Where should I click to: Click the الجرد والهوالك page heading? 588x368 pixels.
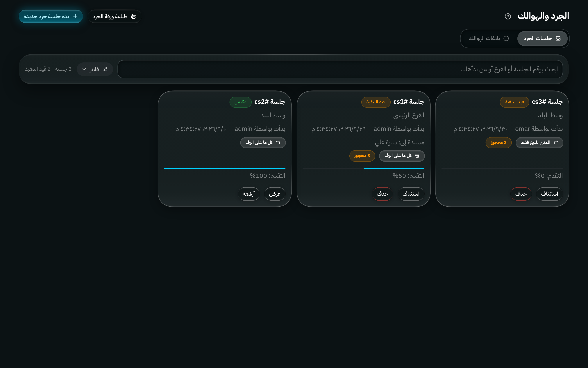543,16
